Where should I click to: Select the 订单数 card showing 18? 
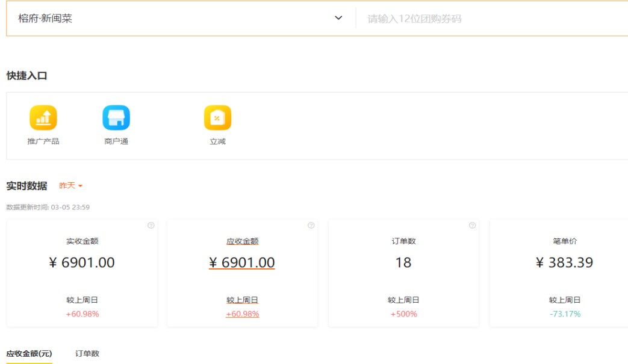pos(403,274)
